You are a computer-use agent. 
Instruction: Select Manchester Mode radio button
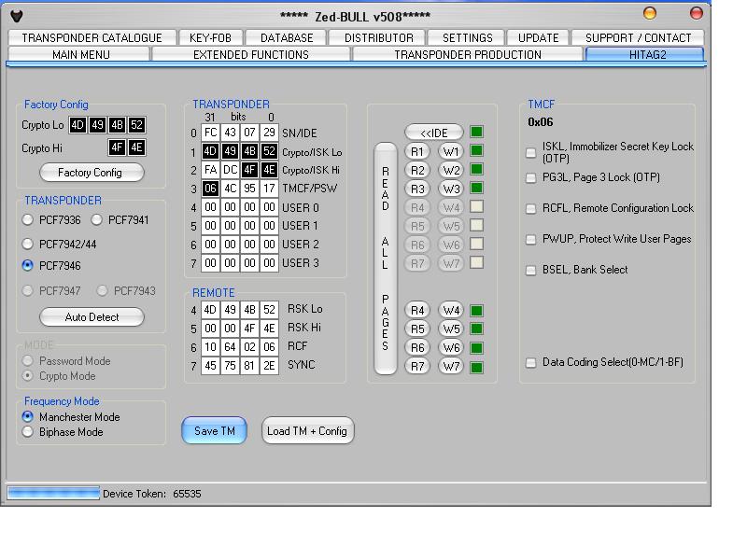point(28,416)
